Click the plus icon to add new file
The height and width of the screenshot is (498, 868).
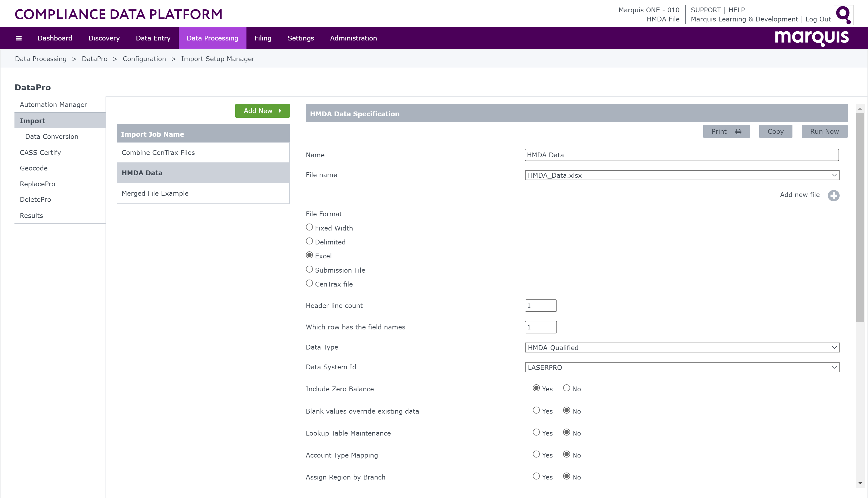click(x=833, y=195)
